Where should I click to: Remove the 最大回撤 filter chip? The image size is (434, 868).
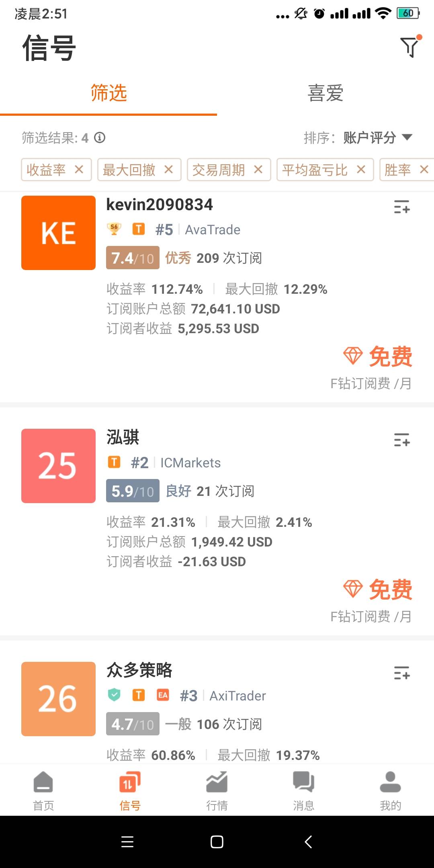(169, 170)
